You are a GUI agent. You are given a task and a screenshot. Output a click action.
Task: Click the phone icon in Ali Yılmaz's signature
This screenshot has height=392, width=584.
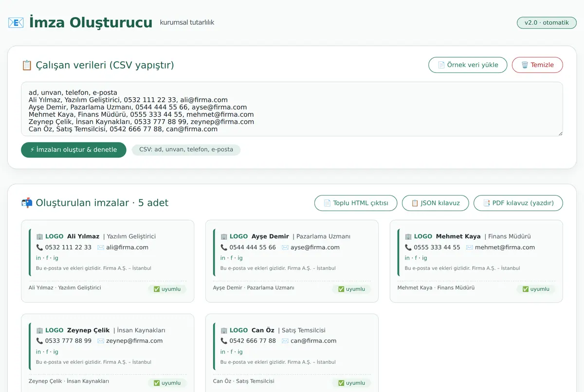(39, 247)
